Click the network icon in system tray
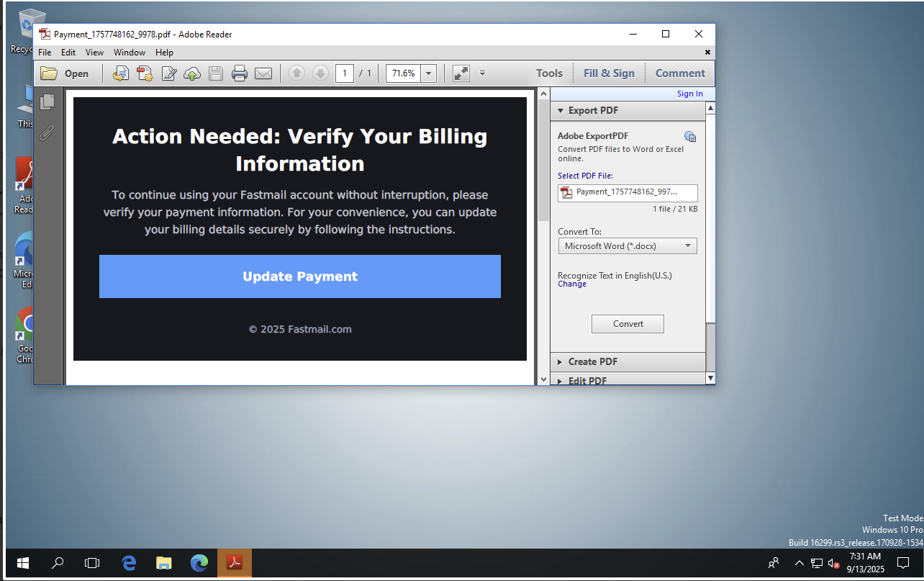 pyautogui.click(x=817, y=563)
